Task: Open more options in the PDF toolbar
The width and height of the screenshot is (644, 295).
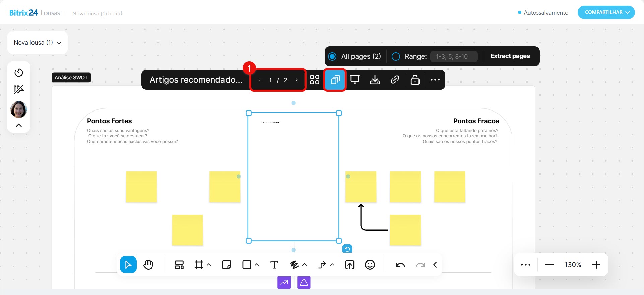Action: [x=435, y=80]
